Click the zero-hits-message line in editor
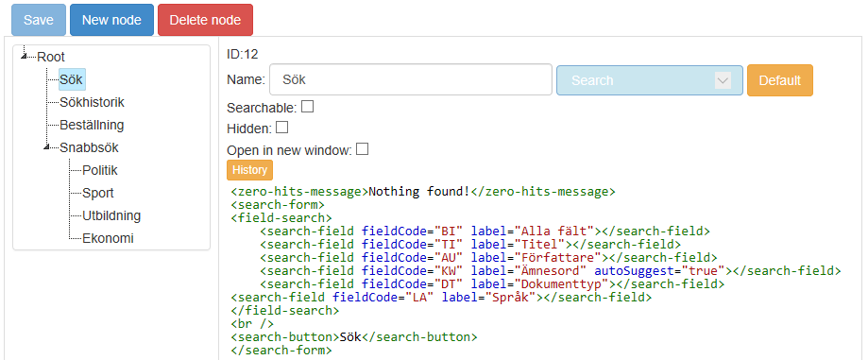 423,192
